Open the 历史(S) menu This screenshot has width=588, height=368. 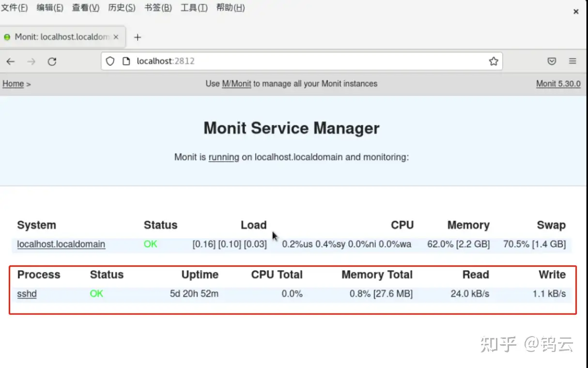122,7
